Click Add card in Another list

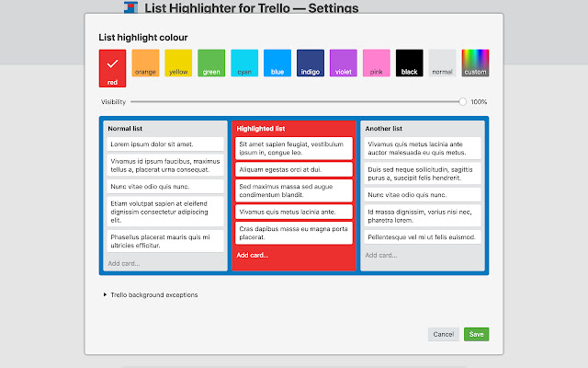pos(381,256)
